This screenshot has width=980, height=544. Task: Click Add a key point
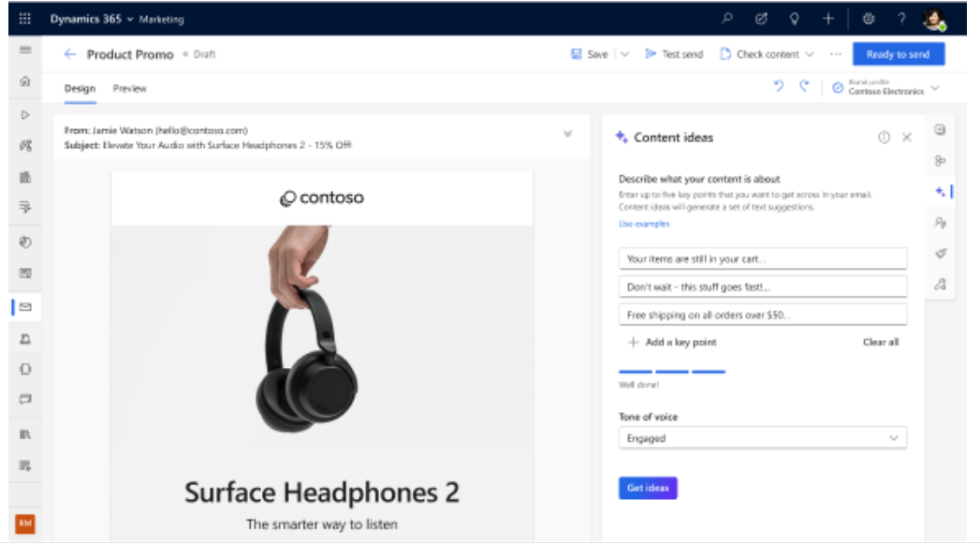pyautogui.click(x=672, y=342)
